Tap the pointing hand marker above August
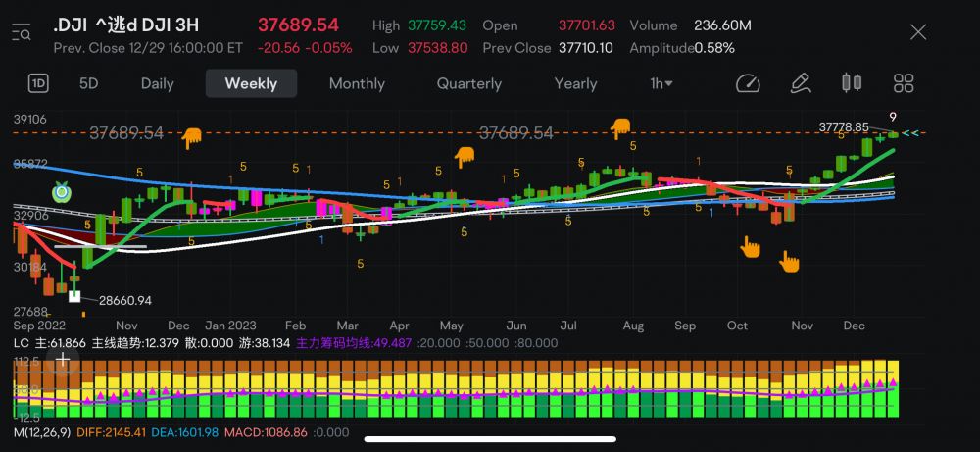This screenshot has height=452, width=980. point(620,128)
